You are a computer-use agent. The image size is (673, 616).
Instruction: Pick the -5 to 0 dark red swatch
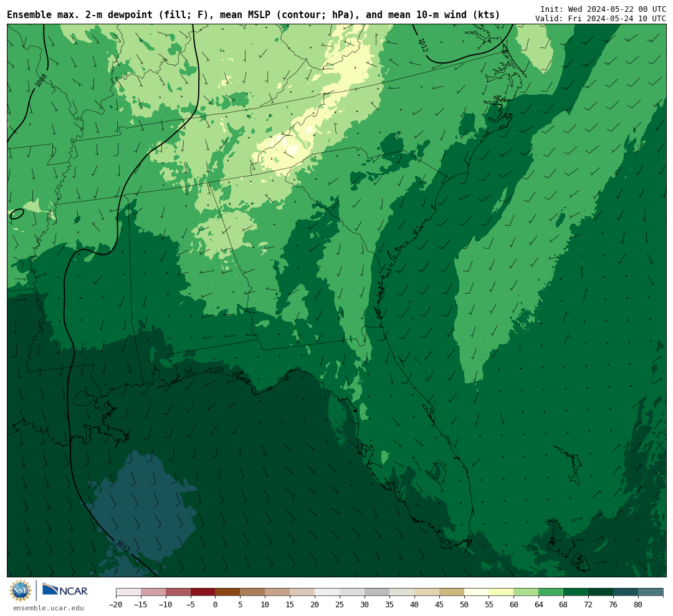pyautogui.click(x=203, y=592)
